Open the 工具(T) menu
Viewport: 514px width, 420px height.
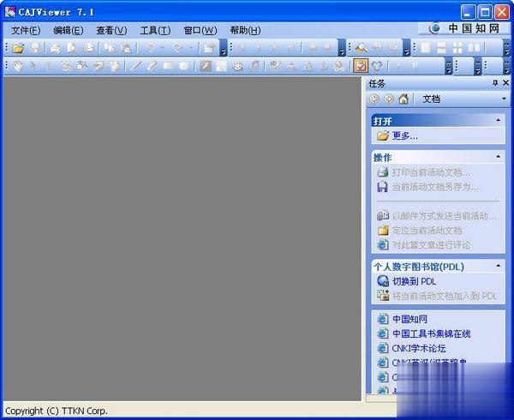155,31
